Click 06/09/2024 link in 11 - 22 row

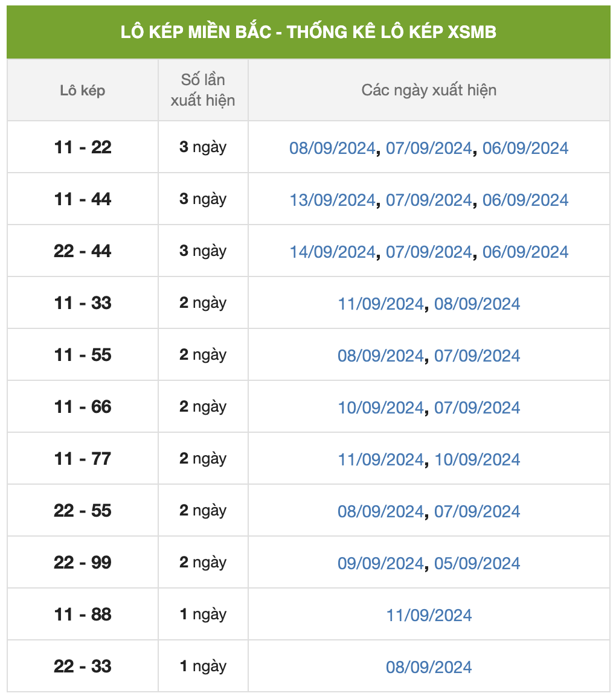[525, 148]
